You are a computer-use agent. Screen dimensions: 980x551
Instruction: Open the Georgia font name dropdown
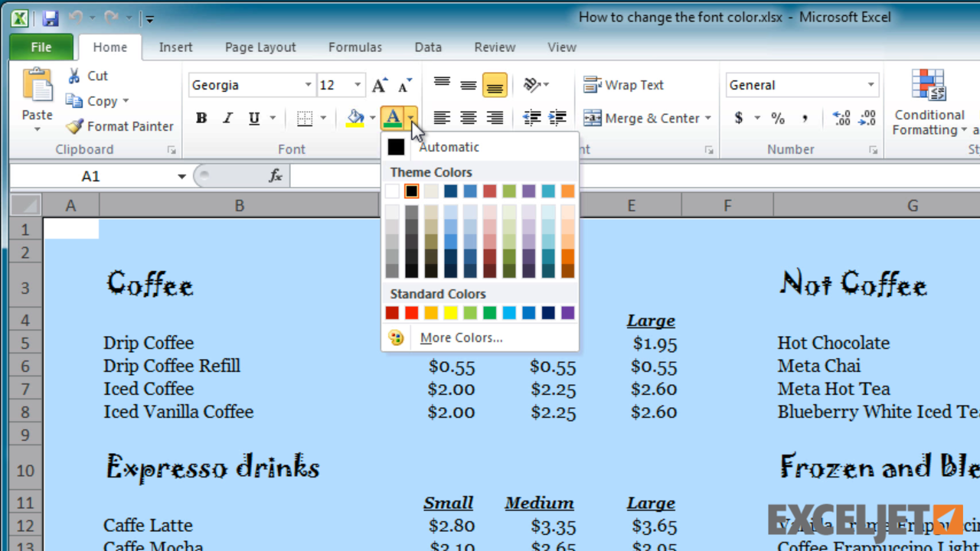[308, 85]
